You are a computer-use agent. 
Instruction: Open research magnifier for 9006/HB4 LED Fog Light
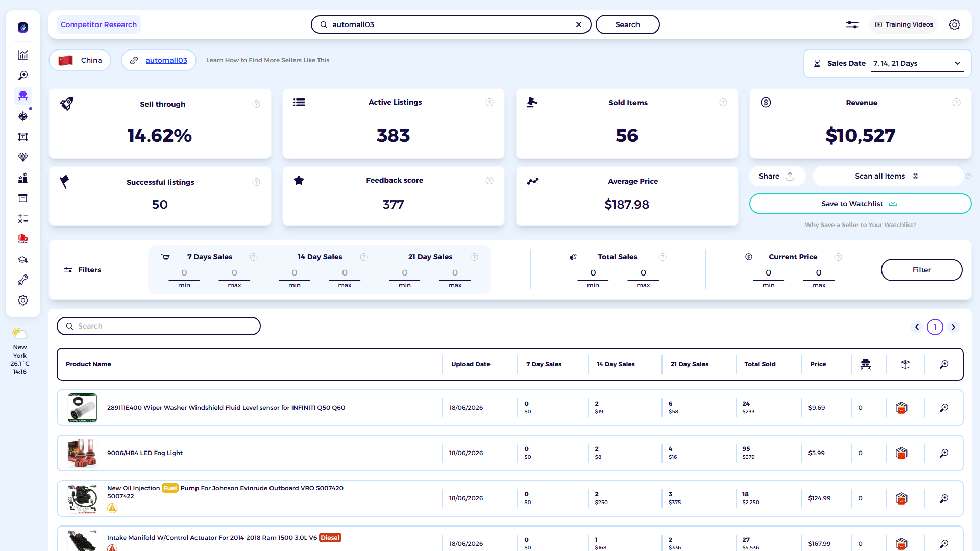pyautogui.click(x=944, y=453)
